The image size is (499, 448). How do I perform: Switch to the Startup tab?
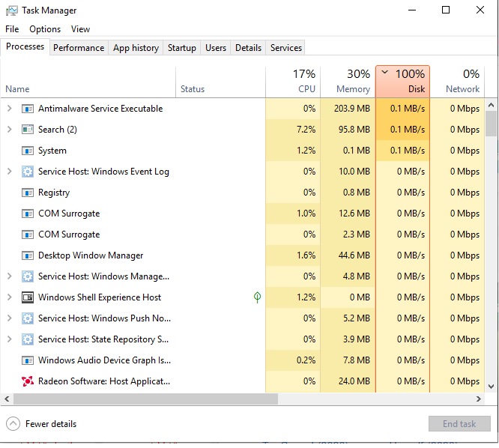point(182,48)
